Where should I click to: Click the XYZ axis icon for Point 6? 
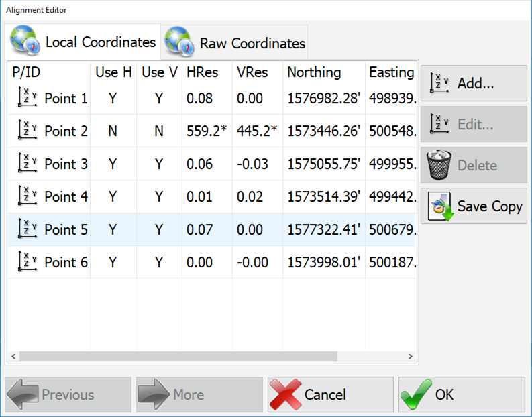click(x=28, y=261)
